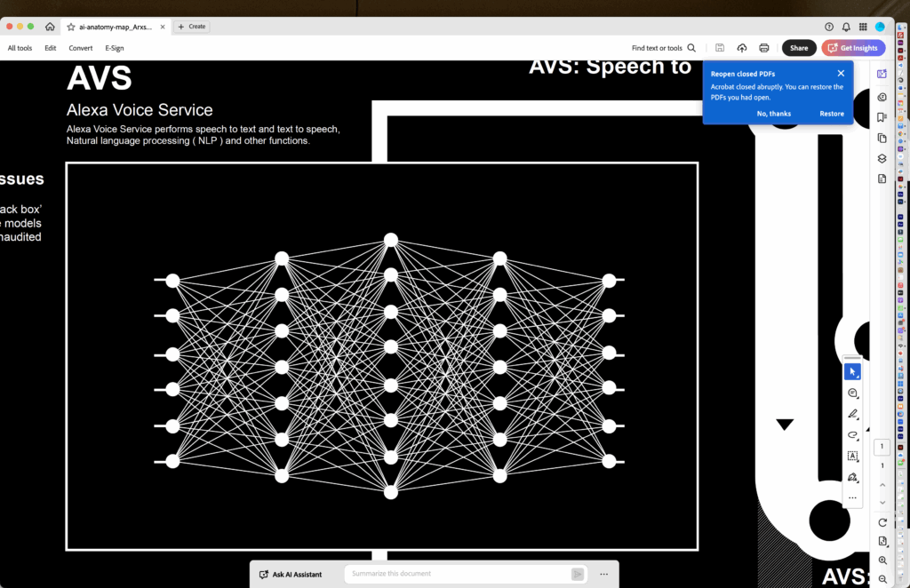Screen dimensions: 910x588
Task: Open the bookmarks panel
Action: [882, 117]
